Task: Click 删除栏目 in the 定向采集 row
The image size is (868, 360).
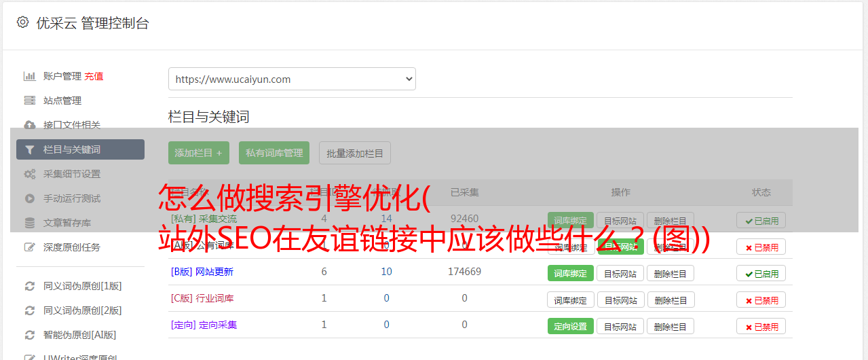Action: [671, 326]
